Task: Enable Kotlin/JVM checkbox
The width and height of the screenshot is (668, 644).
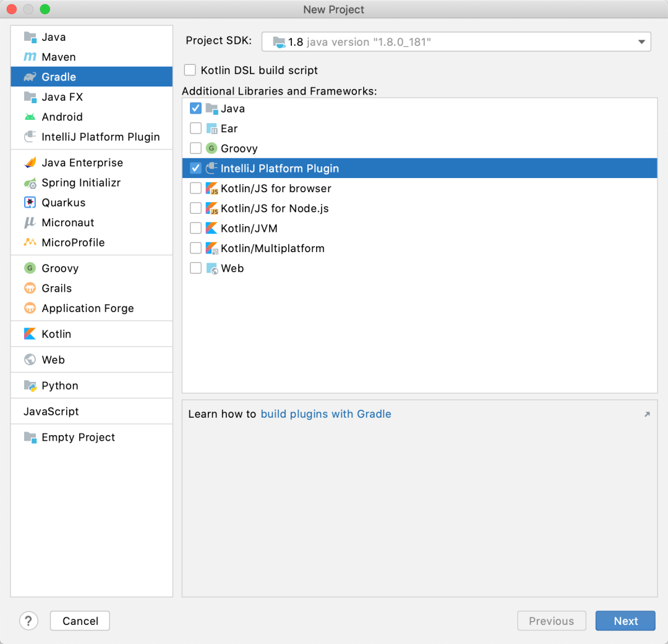Action: (x=195, y=228)
